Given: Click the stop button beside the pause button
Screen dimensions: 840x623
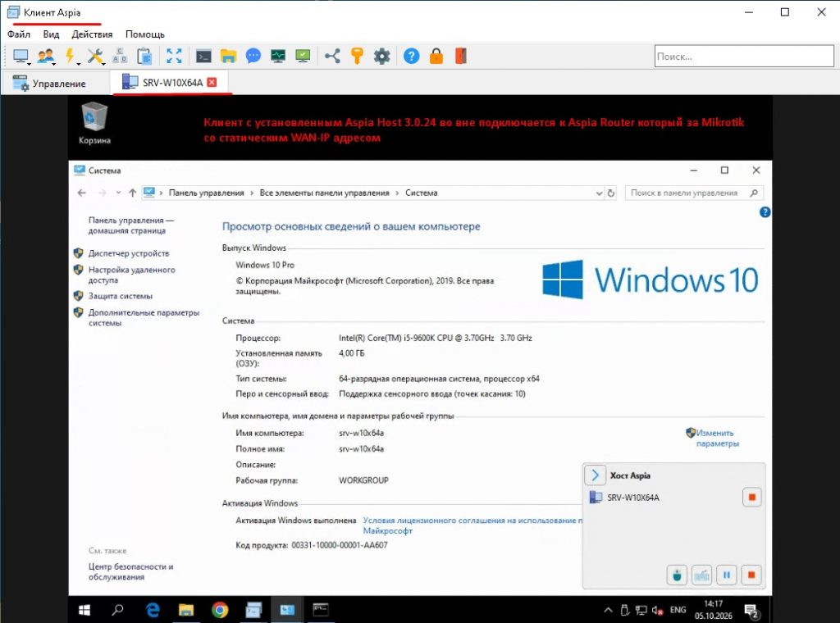Looking at the screenshot, I should coord(751,575).
